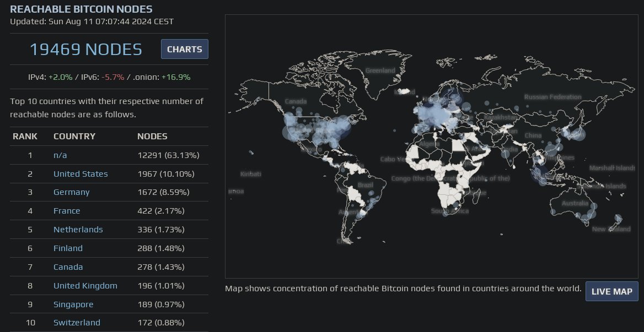Select the 19469 NODES heading

click(x=86, y=49)
